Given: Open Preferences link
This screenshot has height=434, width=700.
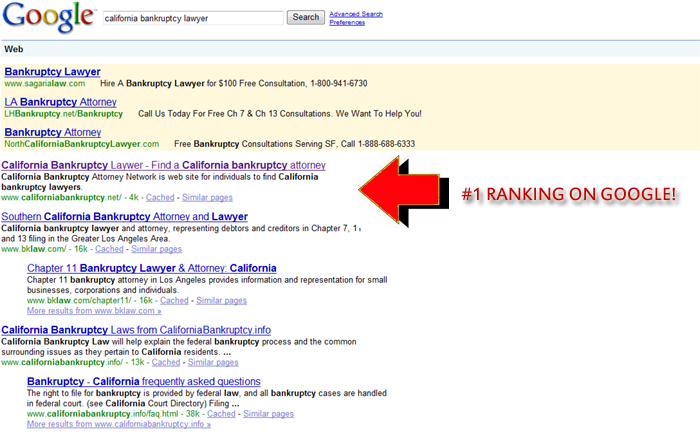Looking at the screenshot, I should click(347, 22).
